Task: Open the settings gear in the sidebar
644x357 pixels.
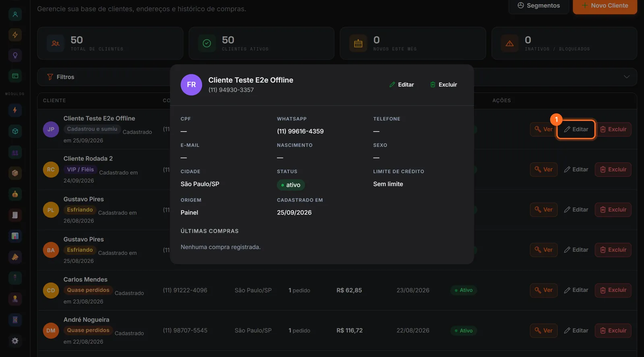Action: (x=15, y=341)
